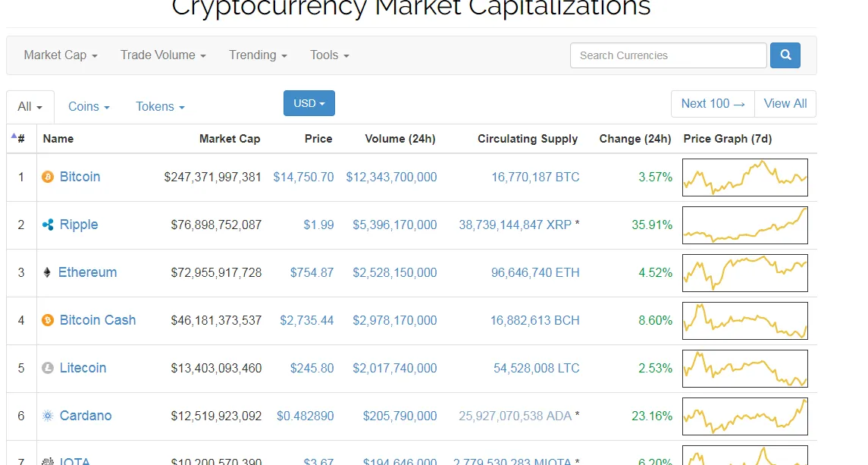868x465 pixels.
Task: Click supply 25,927,070,538 ADA
Action: coord(515,416)
